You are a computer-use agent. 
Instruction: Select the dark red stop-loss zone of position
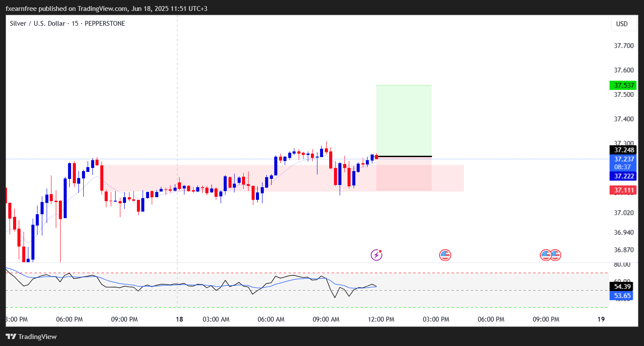404,174
